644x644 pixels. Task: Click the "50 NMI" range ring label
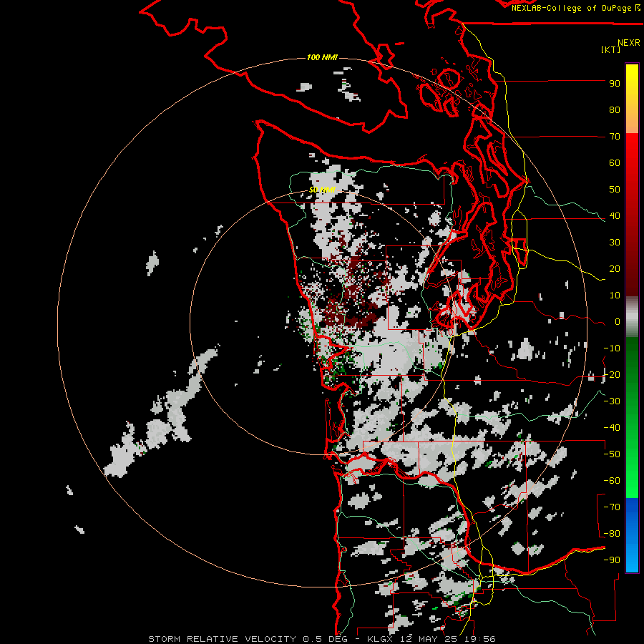322,190
